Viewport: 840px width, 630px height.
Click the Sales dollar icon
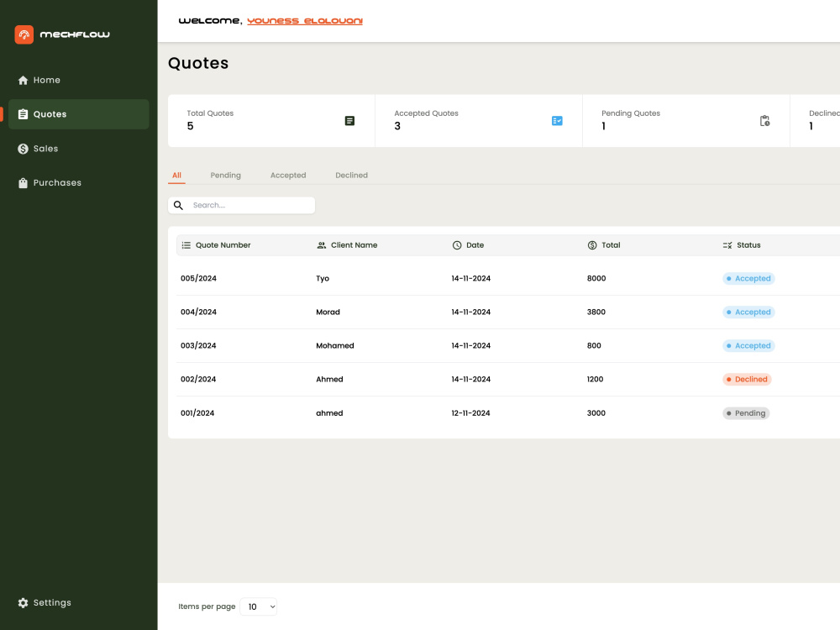point(23,149)
